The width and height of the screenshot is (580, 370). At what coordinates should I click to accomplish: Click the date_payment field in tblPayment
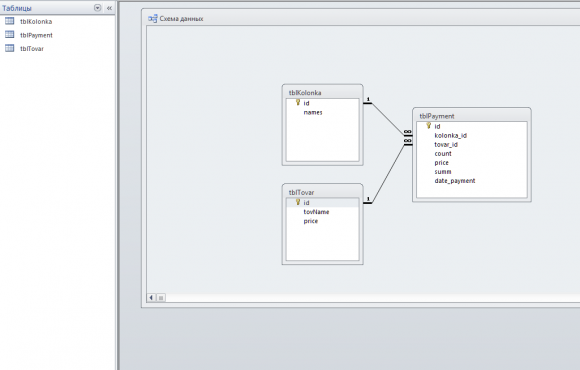click(x=455, y=181)
